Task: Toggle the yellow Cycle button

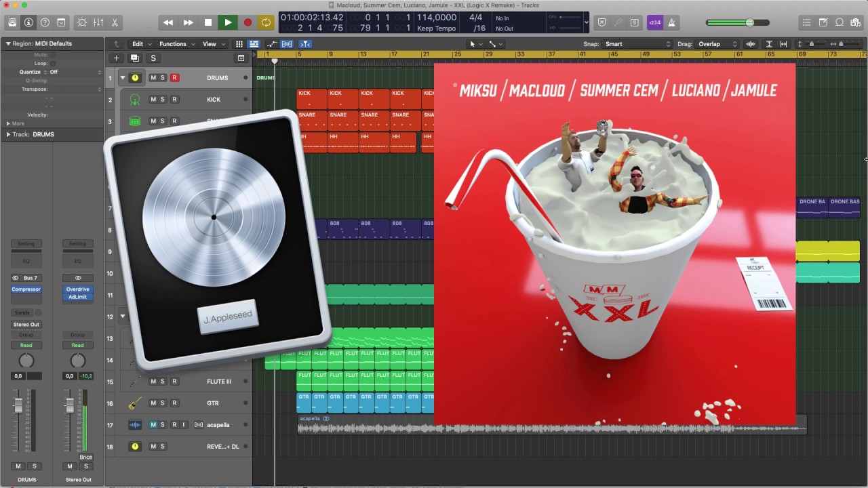Action: [266, 22]
